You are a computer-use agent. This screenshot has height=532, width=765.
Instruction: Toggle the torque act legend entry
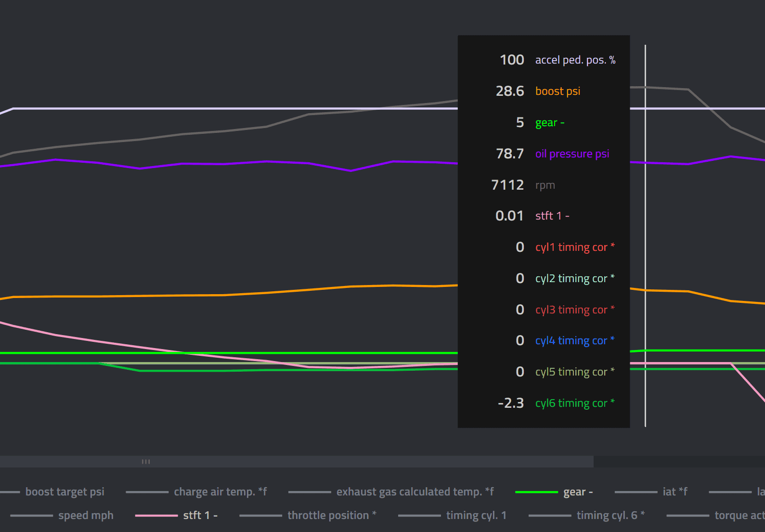tap(716, 515)
